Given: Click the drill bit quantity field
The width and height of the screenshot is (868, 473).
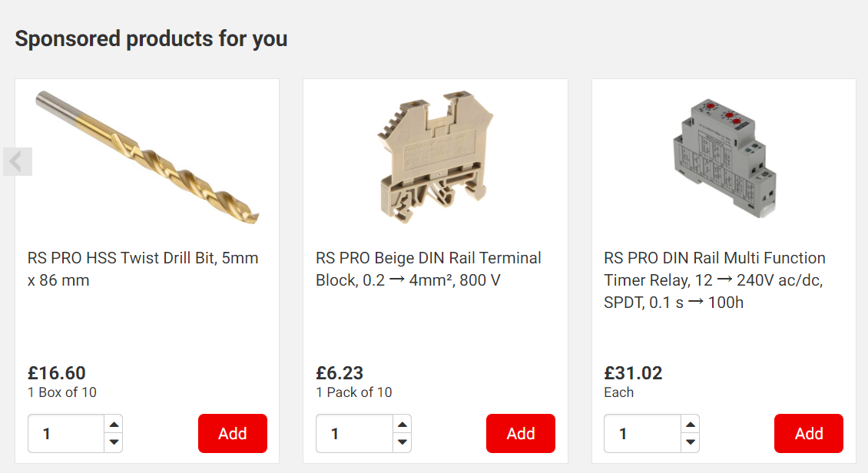Looking at the screenshot, I should [65, 434].
